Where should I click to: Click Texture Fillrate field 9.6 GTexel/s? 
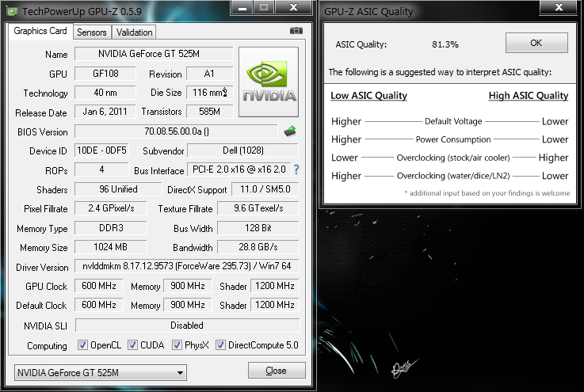pos(258,208)
